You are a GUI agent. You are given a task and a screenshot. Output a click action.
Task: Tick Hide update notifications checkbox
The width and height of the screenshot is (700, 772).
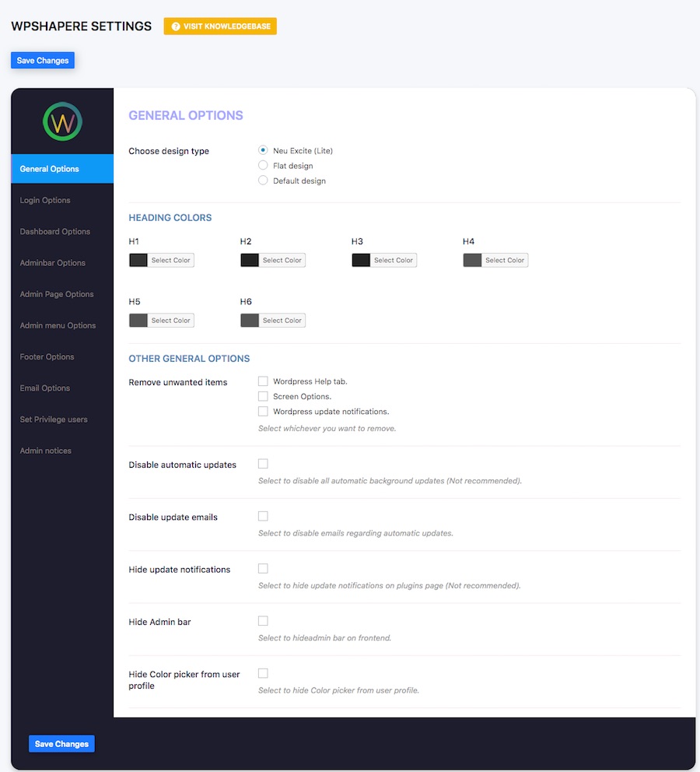[263, 569]
